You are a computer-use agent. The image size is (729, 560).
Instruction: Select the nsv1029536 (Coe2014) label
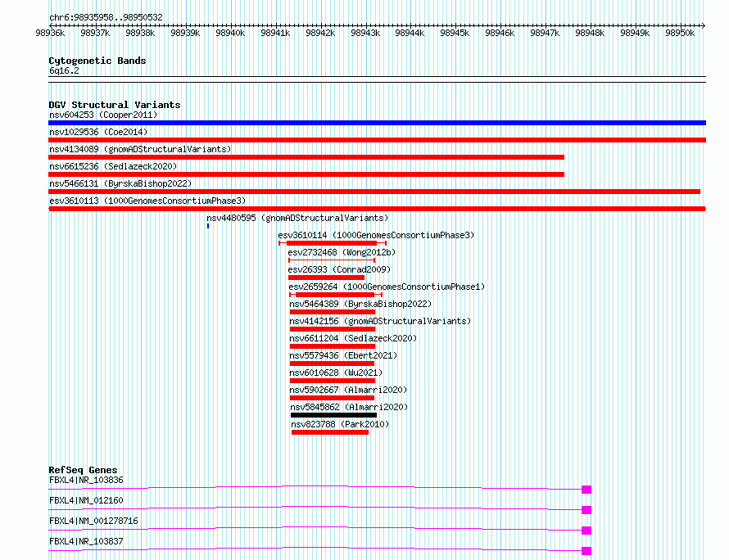pyautogui.click(x=98, y=132)
